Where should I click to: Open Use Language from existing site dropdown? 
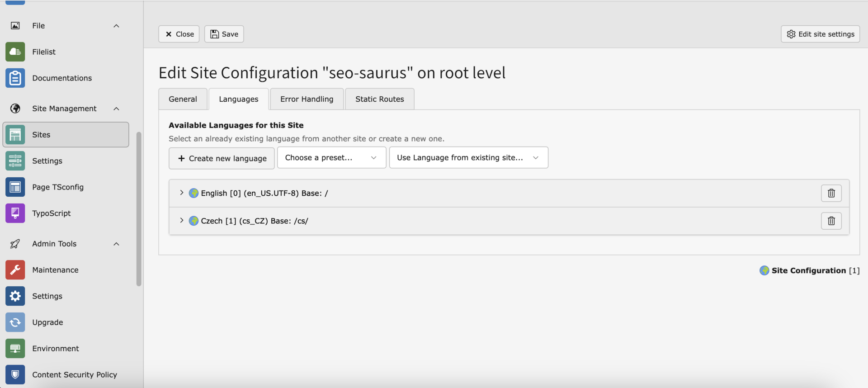tap(468, 157)
